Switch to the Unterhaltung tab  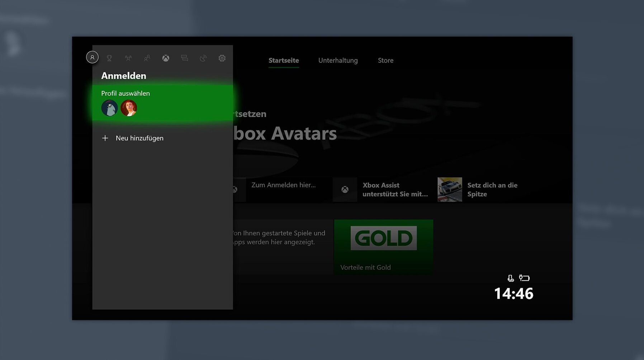[338, 60]
